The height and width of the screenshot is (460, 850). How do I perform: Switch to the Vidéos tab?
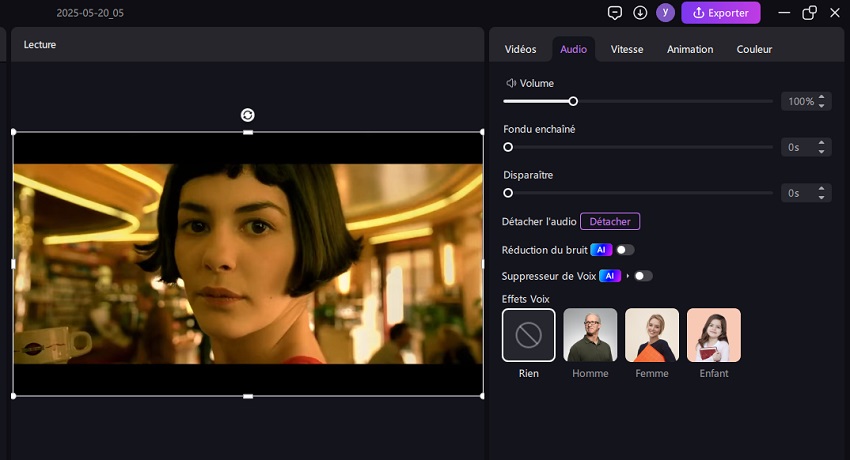(520, 49)
